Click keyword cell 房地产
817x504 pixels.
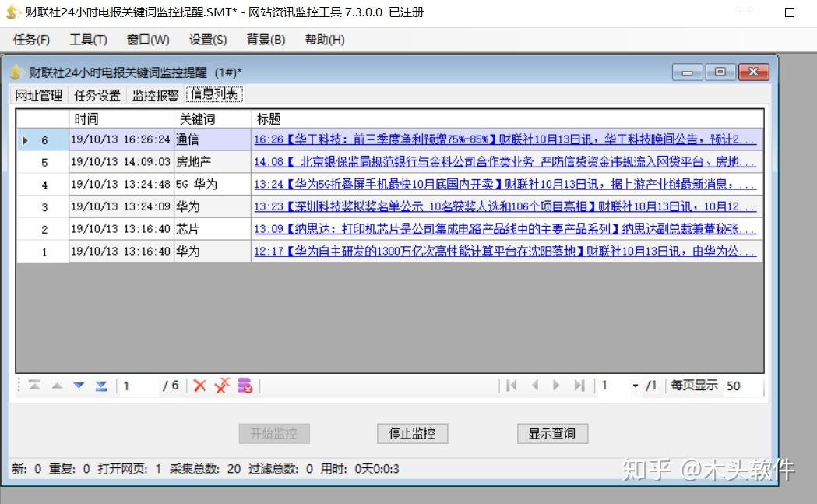213,162
